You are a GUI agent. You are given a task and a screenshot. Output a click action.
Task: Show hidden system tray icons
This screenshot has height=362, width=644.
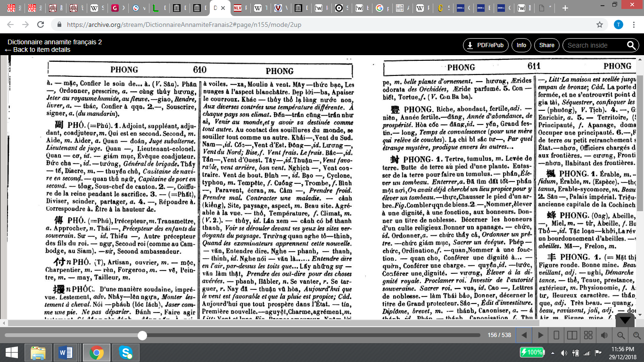click(x=553, y=352)
